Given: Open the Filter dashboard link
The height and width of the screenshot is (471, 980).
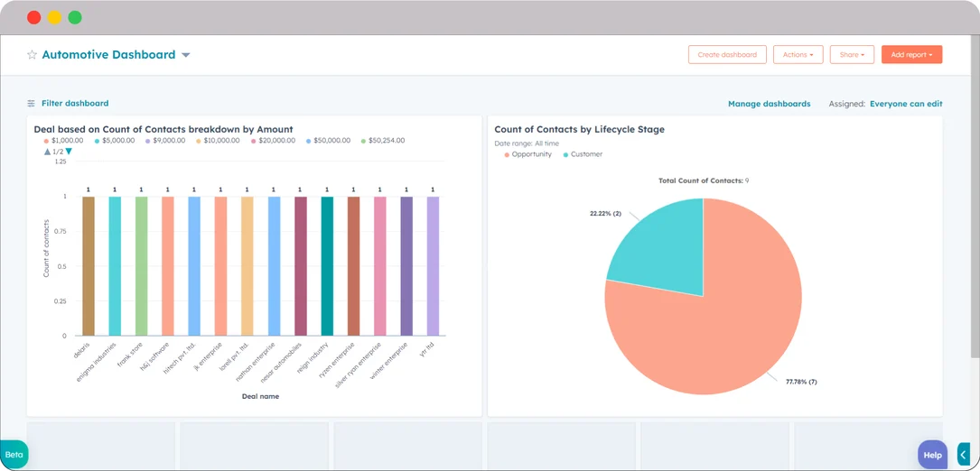Looking at the screenshot, I should tap(75, 104).
